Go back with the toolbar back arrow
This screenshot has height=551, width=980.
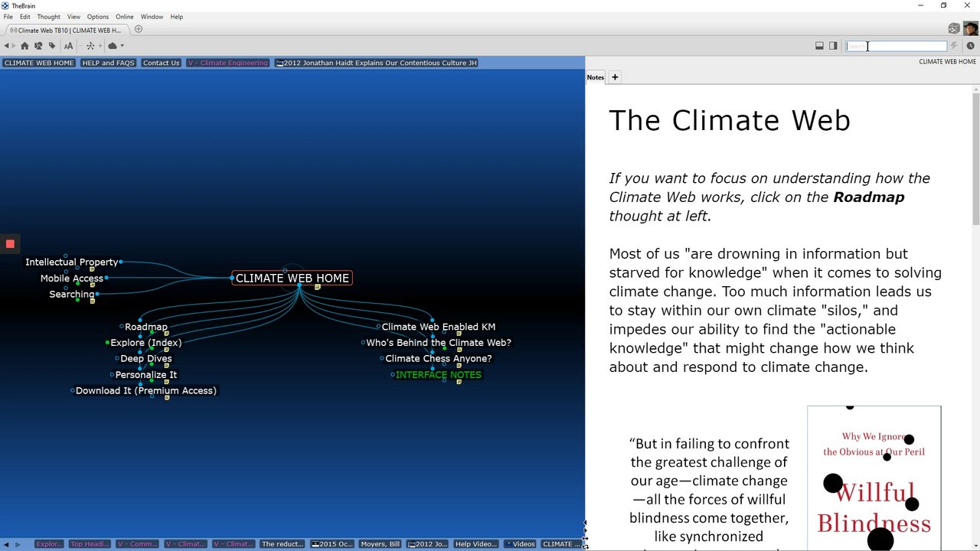[7, 46]
